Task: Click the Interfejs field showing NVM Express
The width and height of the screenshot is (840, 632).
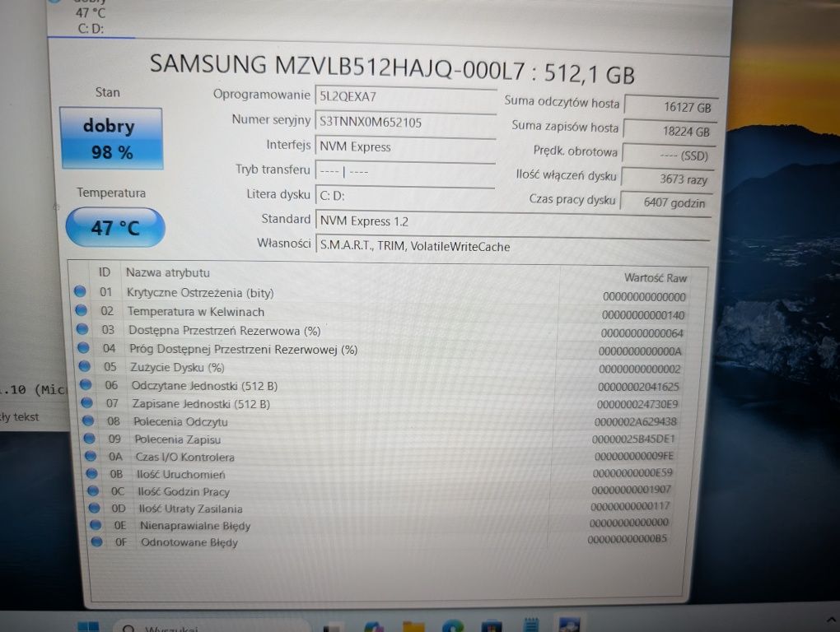Action: [405, 146]
